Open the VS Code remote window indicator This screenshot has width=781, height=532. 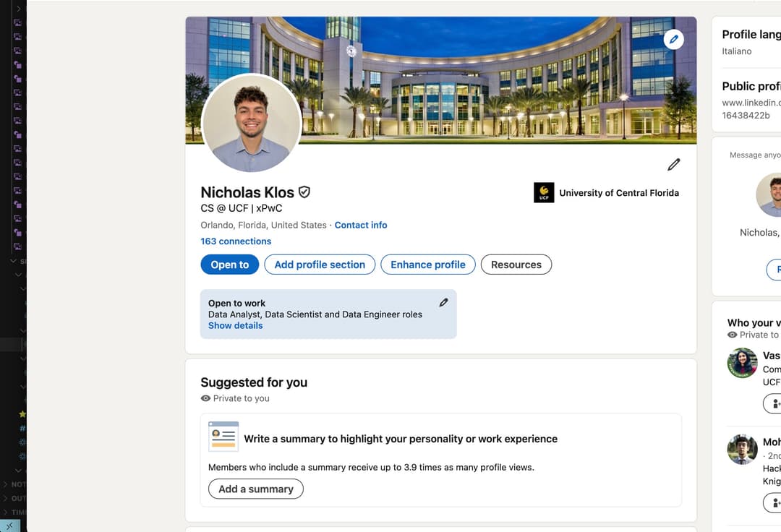pos(10,525)
